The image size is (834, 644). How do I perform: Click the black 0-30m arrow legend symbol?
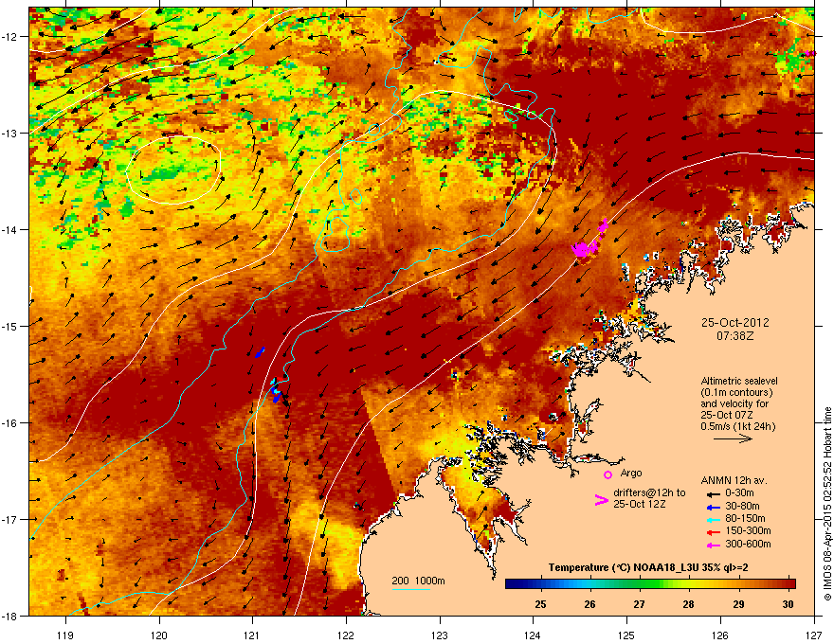coord(714,494)
